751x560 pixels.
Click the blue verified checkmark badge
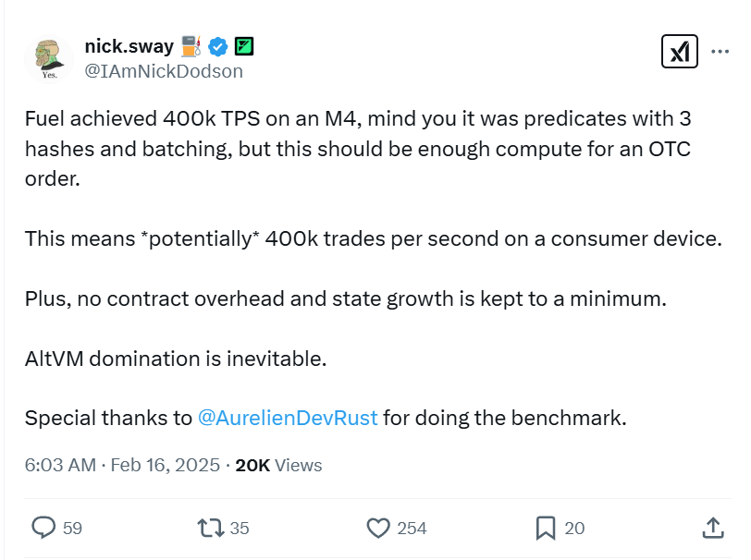218,45
